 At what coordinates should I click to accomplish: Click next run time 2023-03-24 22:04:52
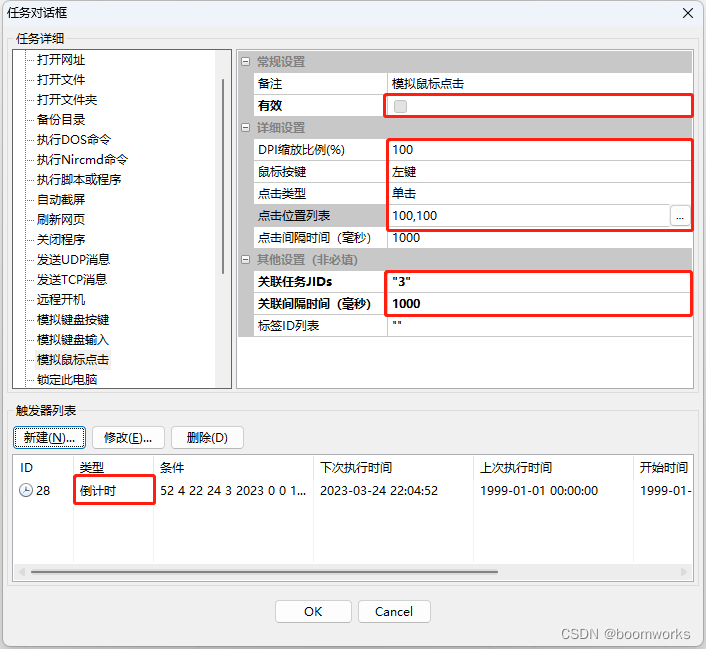tap(379, 490)
